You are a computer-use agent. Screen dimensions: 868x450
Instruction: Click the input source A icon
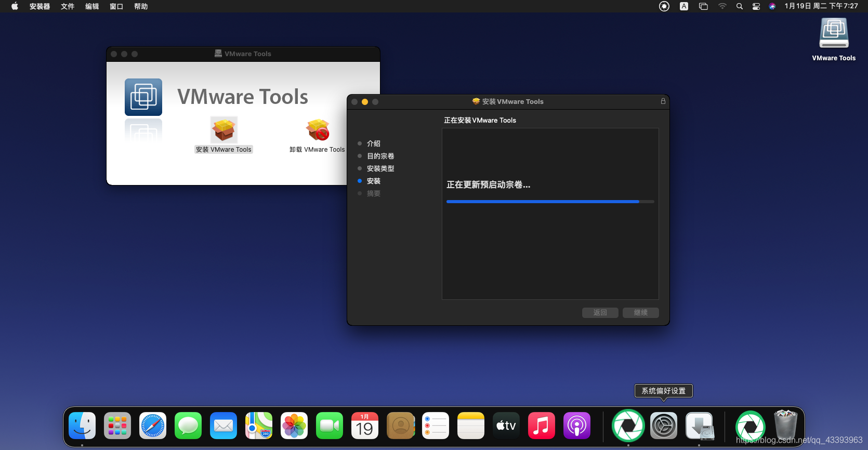tap(684, 6)
